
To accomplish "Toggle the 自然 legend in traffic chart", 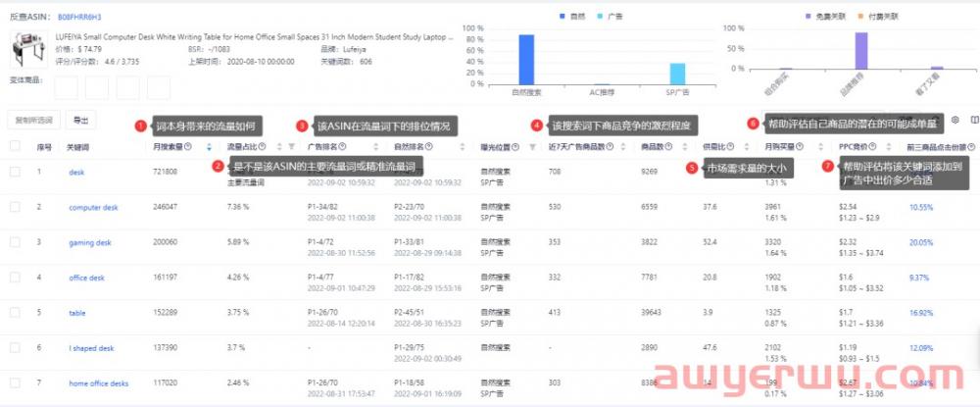I will pos(572,15).
